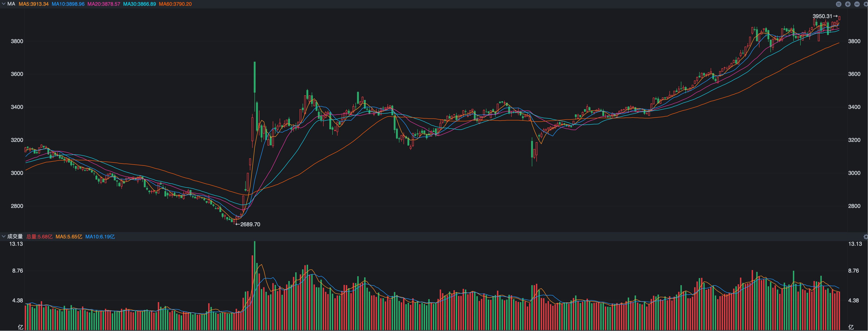Expand the MA indicator dropdown chevron
The image size is (868, 331).
click(x=3, y=4)
